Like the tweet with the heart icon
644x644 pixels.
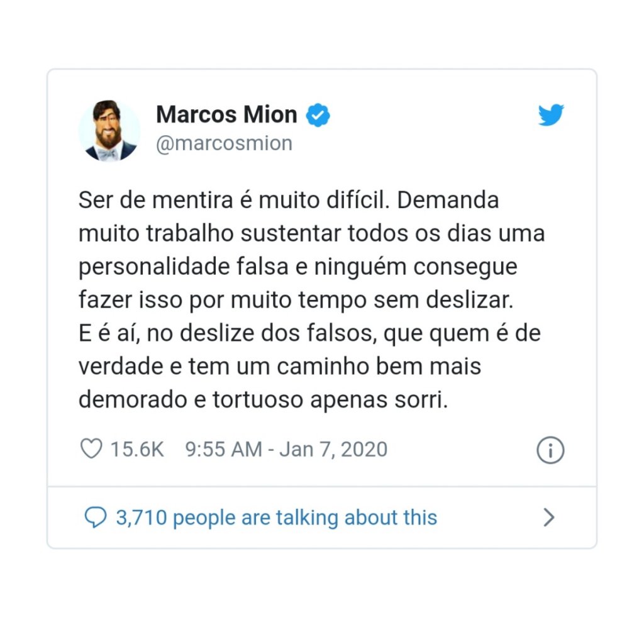click(91, 448)
